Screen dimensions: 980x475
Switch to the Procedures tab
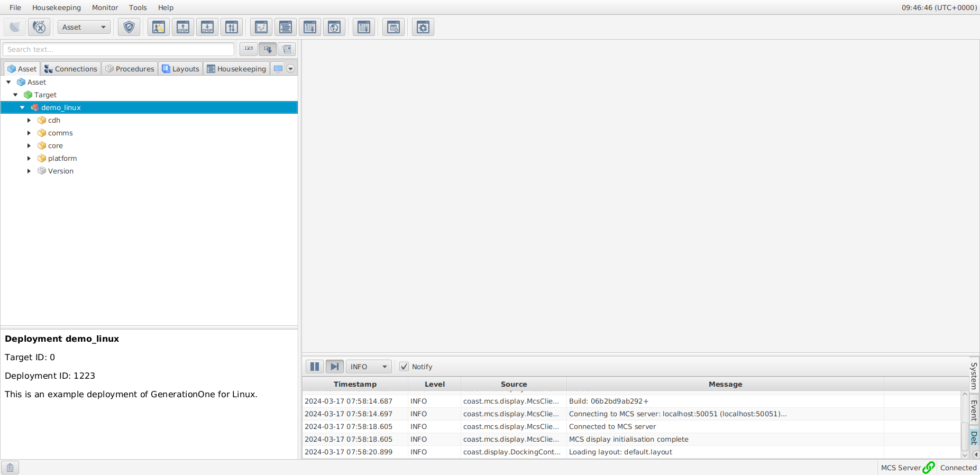pyautogui.click(x=130, y=69)
